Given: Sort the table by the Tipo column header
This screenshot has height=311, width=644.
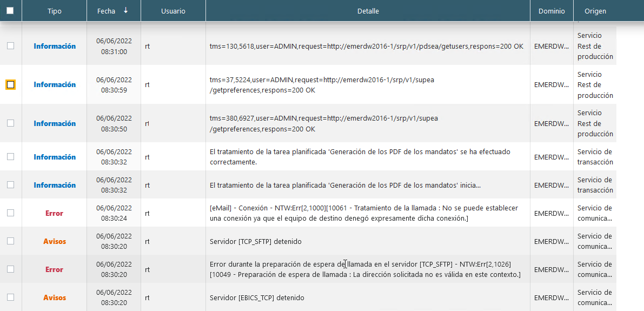Looking at the screenshot, I should click(54, 11).
